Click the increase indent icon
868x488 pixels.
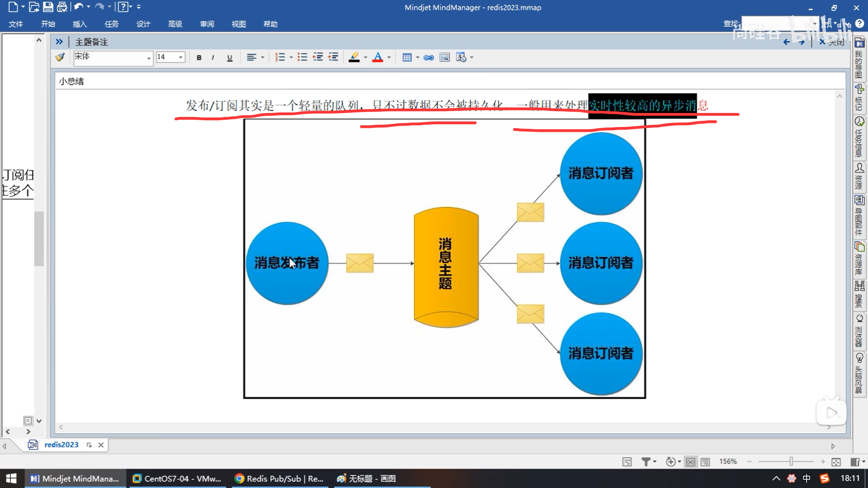pos(333,57)
